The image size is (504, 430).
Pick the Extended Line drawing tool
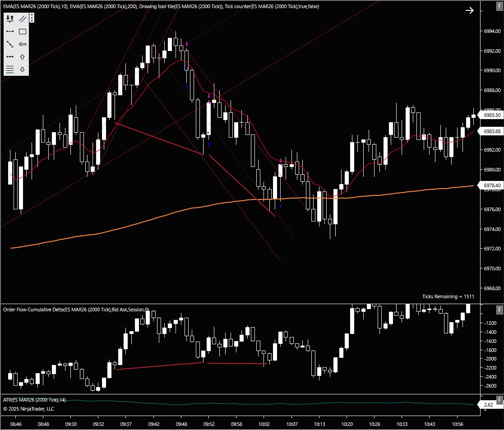click(10, 56)
